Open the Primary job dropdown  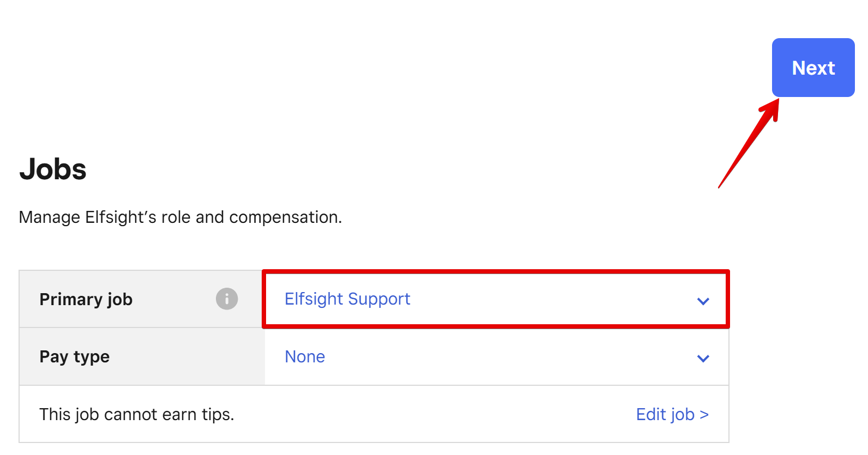click(x=496, y=299)
